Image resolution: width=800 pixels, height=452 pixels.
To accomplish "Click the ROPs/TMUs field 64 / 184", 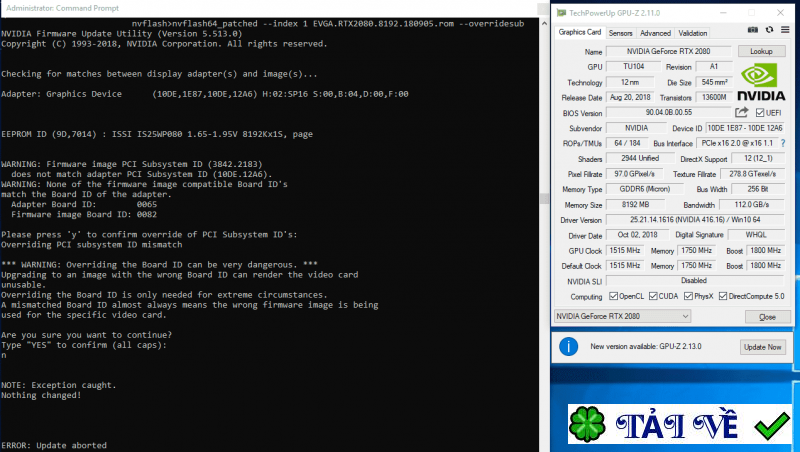I will [627, 143].
